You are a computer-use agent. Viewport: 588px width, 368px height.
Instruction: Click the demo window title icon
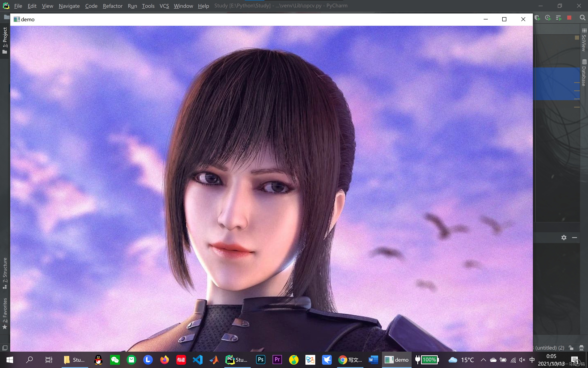click(17, 19)
